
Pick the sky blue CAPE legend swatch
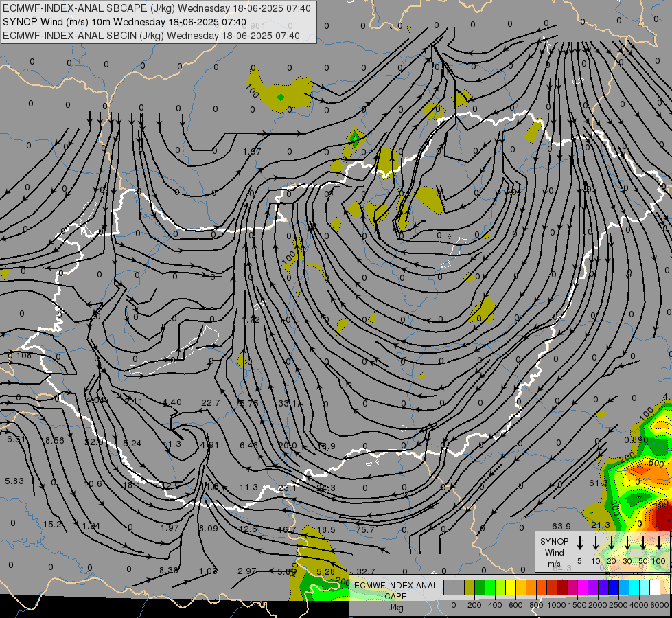pyautogui.click(x=623, y=588)
